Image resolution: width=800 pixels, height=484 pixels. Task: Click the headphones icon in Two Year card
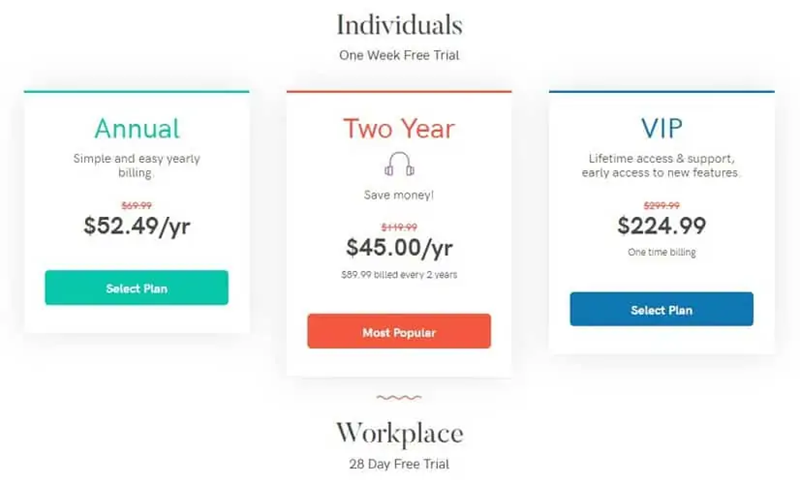[x=399, y=164]
